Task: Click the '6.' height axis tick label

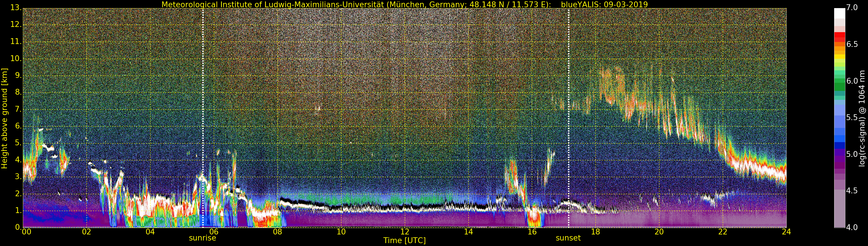Action: coord(18,126)
